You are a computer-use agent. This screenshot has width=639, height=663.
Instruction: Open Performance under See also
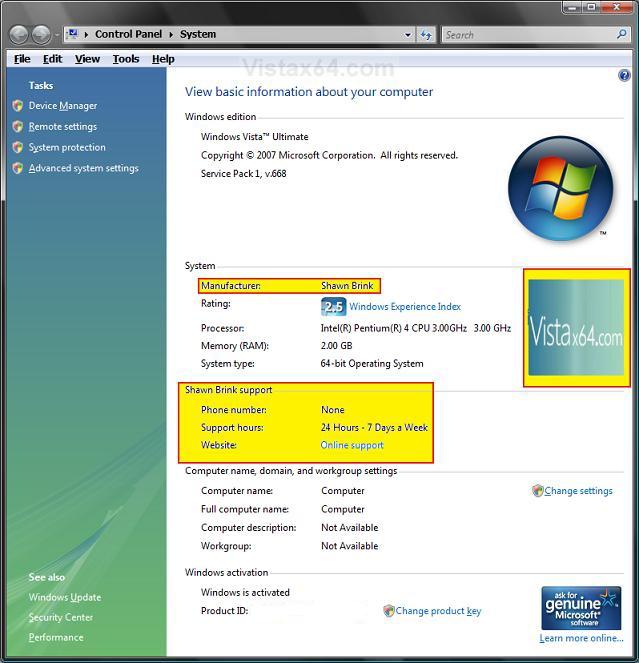[56, 637]
